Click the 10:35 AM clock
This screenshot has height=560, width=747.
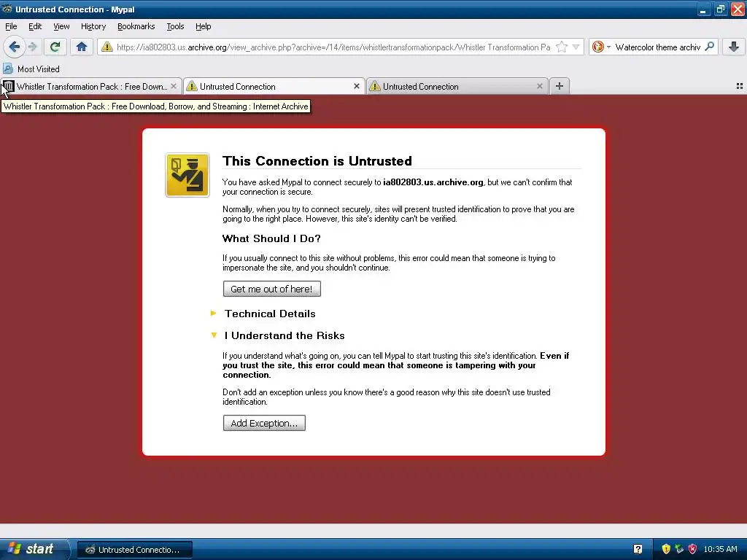coord(720,549)
